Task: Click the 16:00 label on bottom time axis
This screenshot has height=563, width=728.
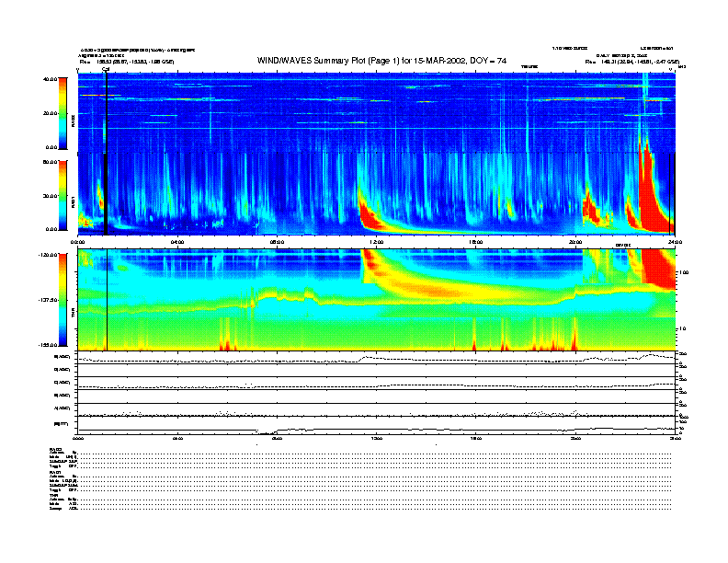Action: click(476, 438)
